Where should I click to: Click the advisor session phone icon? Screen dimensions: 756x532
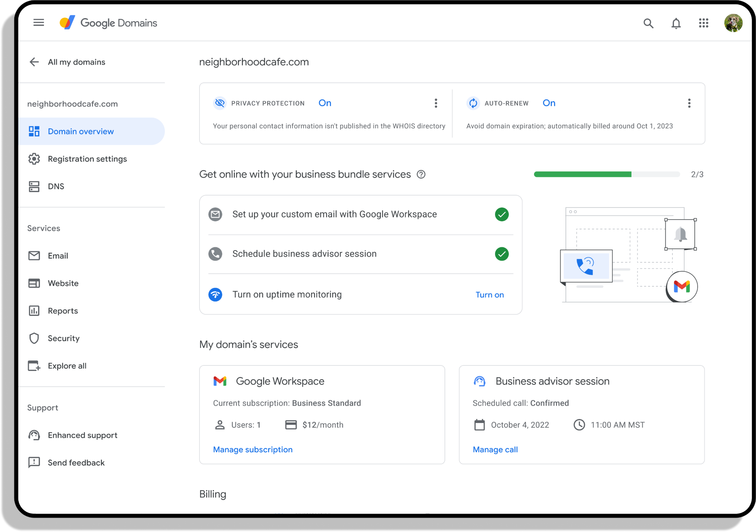[x=215, y=254]
